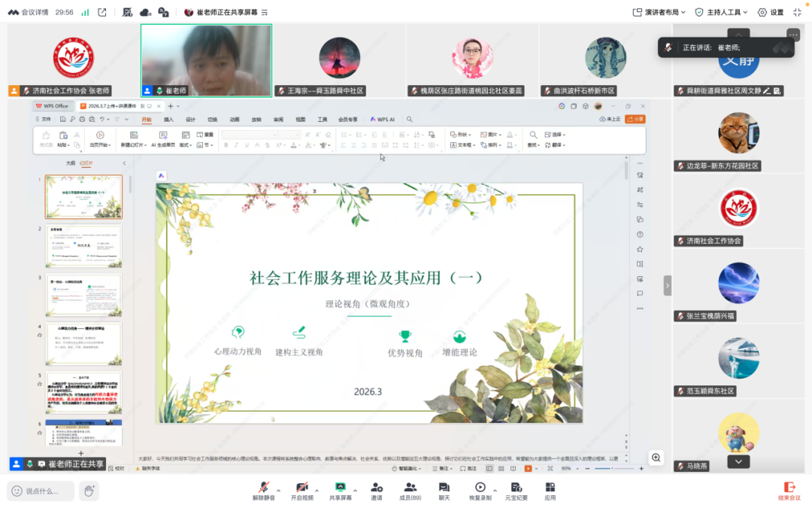This screenshot has width=812, height=508.
Task: Open 元宝纪要 meeting notes
Action: pyautogui.click(x=516, y=488)
